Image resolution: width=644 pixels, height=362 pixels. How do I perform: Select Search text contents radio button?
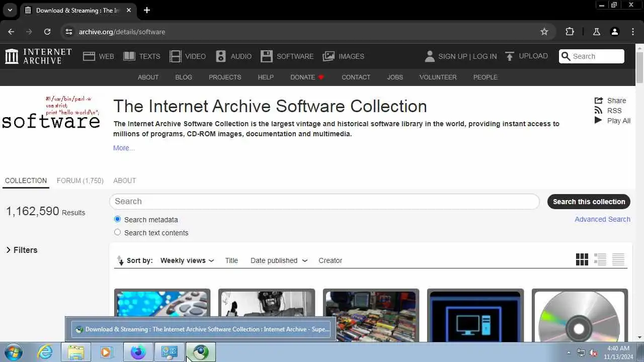click(118, 232)
